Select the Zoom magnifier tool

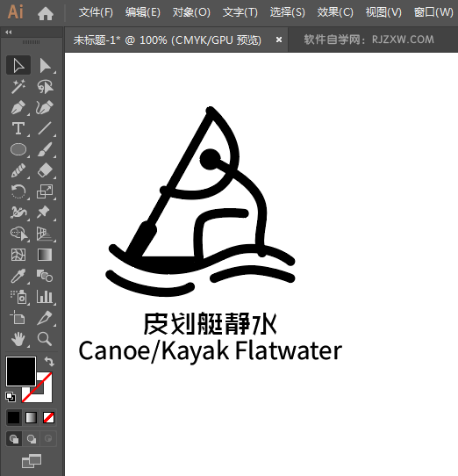[x=45, y=339]
